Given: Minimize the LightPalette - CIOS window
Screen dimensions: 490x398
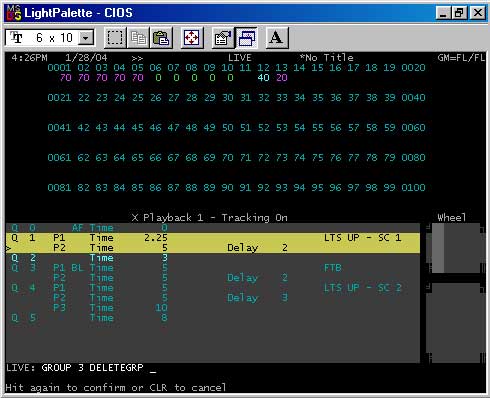Looking at the screenshot, I should (443, 13).
